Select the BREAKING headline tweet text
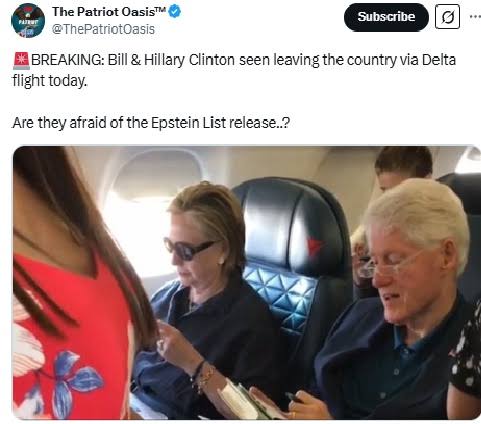Viewport: 481px width, 424px height. coord(234,70)
